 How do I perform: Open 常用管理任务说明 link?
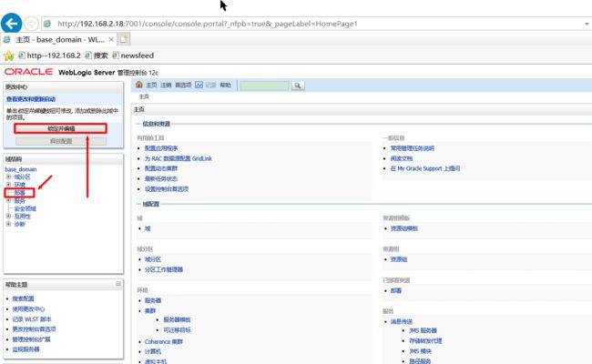pyautogui.click(x=413, y=148)
